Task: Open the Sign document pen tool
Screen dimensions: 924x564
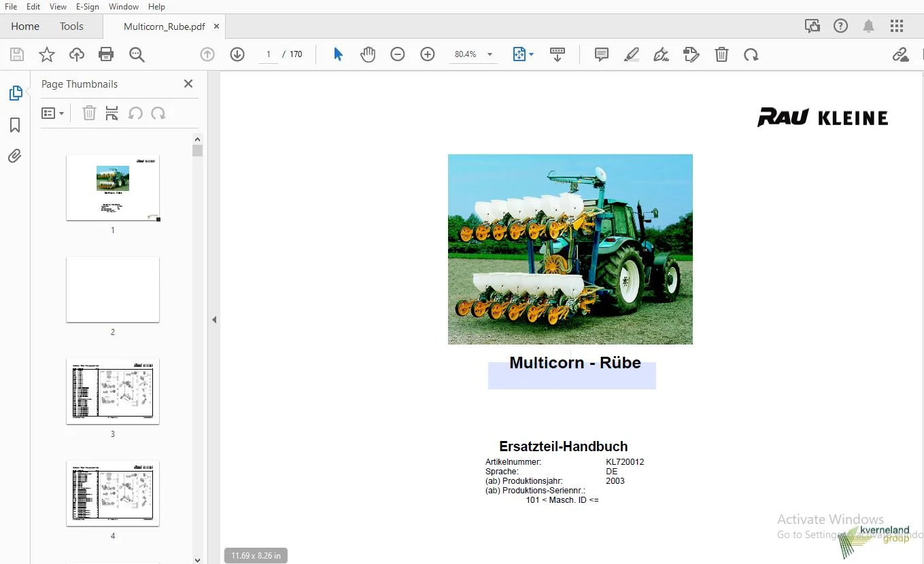Action: pos(662,54)
